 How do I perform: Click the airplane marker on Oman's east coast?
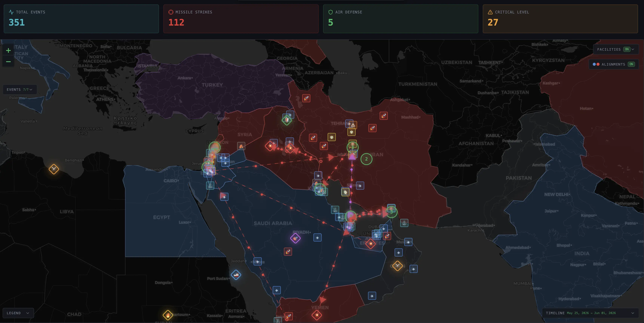pyautogui.click(x=413, y=269)
